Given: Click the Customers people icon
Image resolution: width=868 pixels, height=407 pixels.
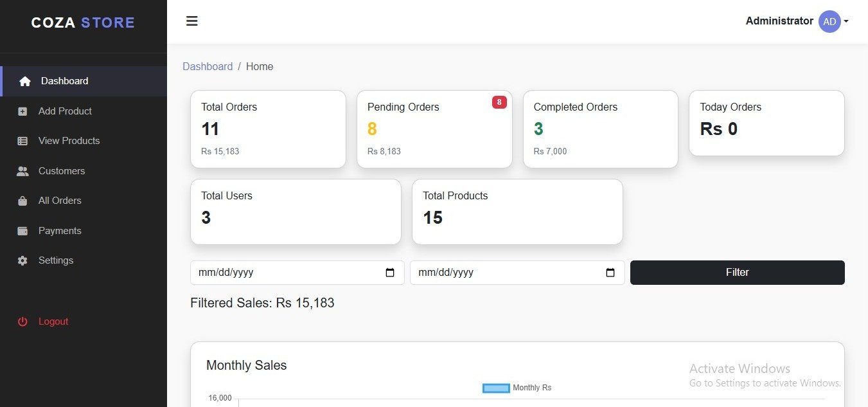Looking at the screenshot, I should 22,171.
